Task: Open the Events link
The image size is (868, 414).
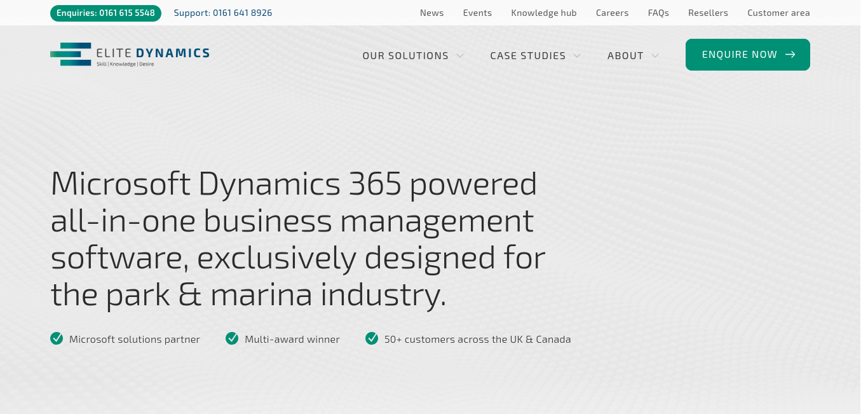Action: 477,13
